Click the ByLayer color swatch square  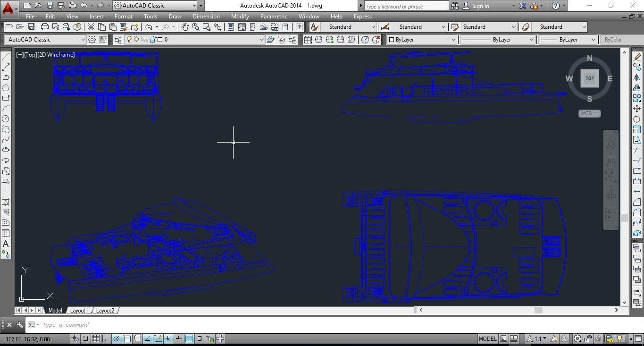pyautogui.click(x=391, y=40)
